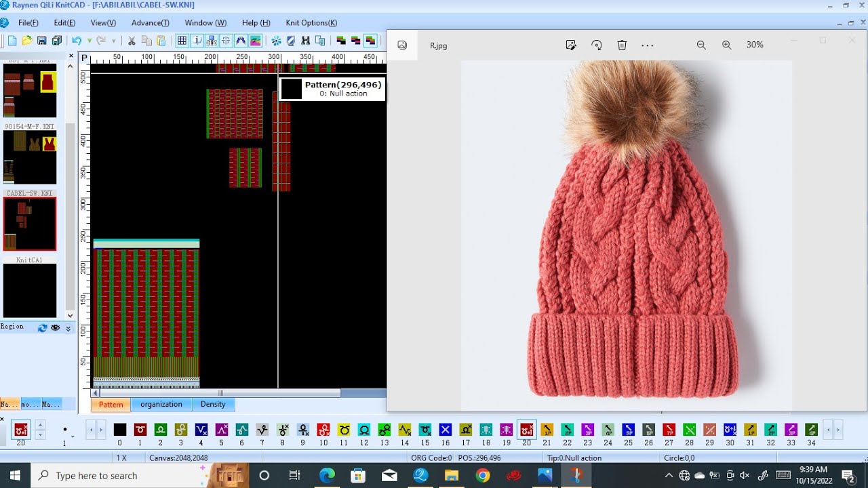Switch to the Density tab
This screenshot has width=868, height=488.
coord(213,405)
